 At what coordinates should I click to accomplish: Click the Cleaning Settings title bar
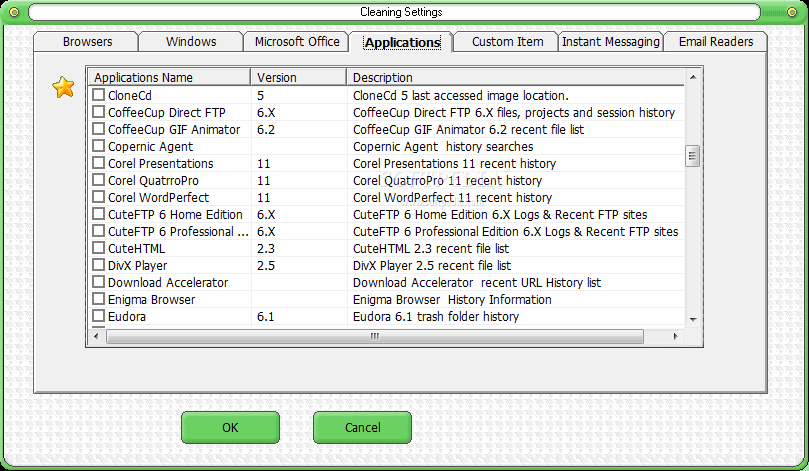coord(395,12)
